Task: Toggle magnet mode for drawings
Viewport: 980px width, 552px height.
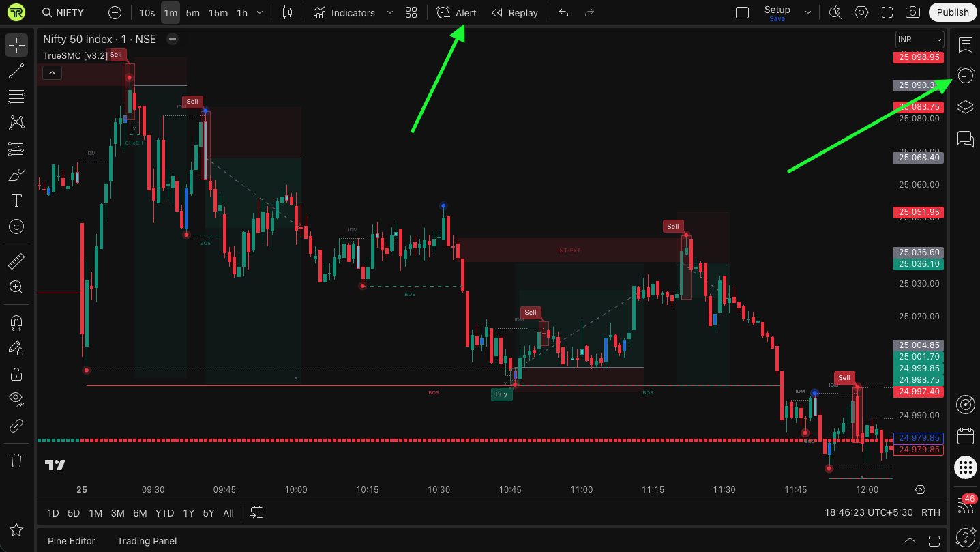Action: [x=16, y=322]
